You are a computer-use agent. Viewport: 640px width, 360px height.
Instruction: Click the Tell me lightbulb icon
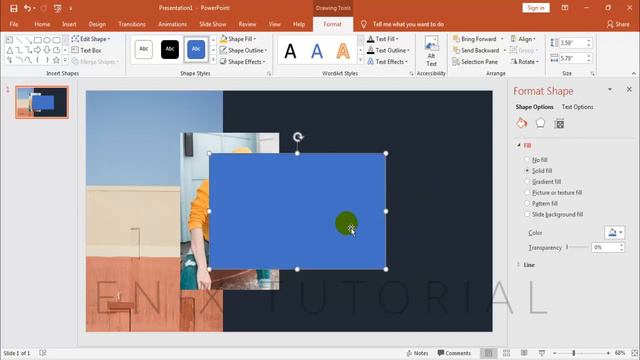[x=364, y=24]
